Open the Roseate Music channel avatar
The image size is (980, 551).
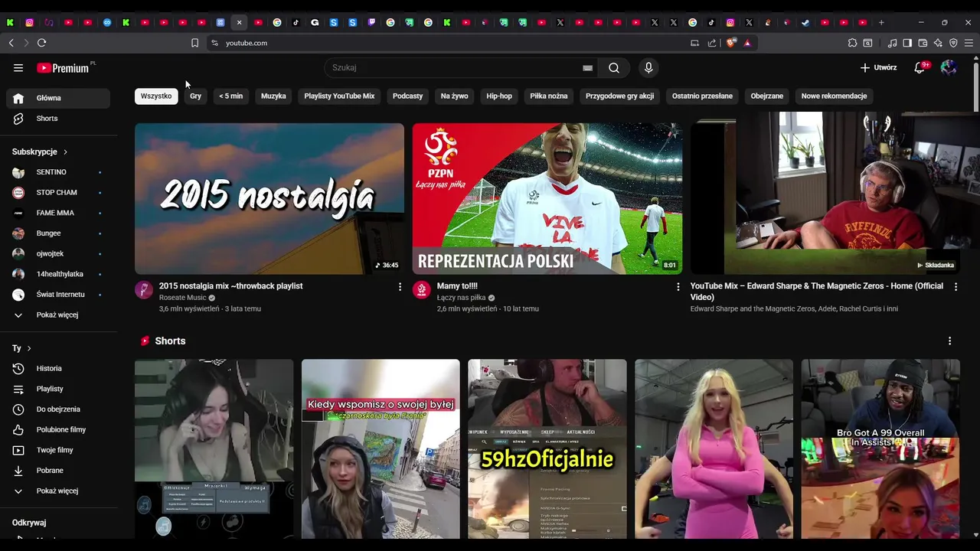click(144, 289)
